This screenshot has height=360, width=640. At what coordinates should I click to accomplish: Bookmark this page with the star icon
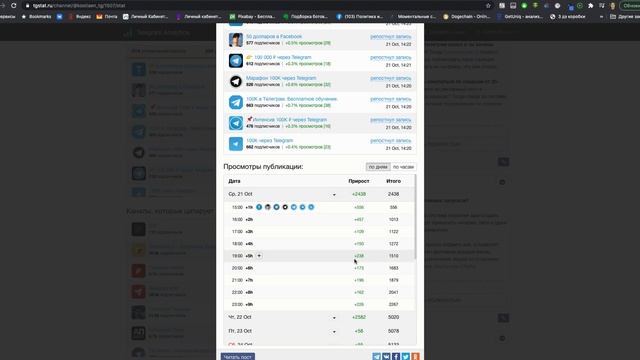(x=488, y=6)
